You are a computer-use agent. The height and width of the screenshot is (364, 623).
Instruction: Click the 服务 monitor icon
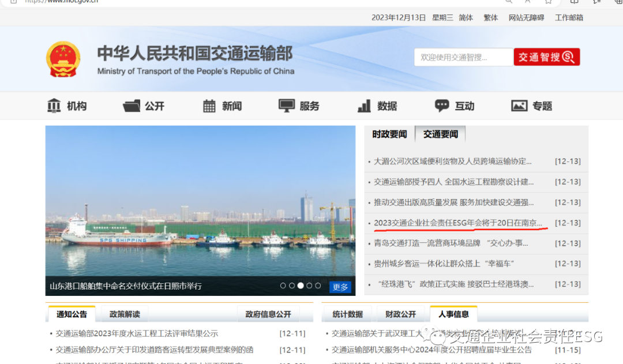(x=287, y=106)
